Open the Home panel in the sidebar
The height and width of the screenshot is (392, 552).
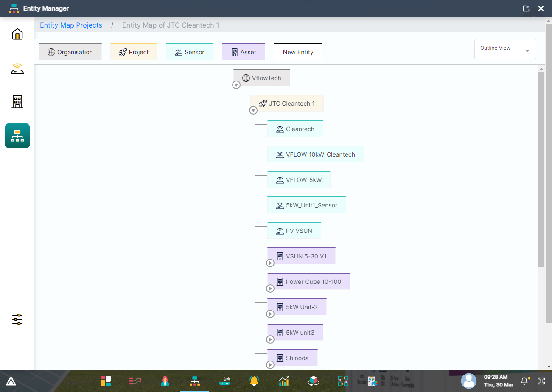17,34
